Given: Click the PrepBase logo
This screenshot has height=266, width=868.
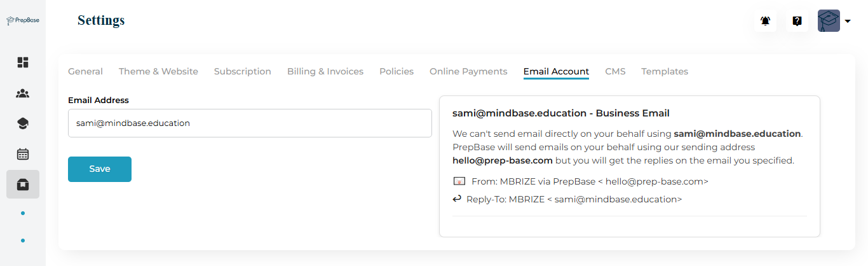Looking at the screenshot, I should click(x=23, y=20).
